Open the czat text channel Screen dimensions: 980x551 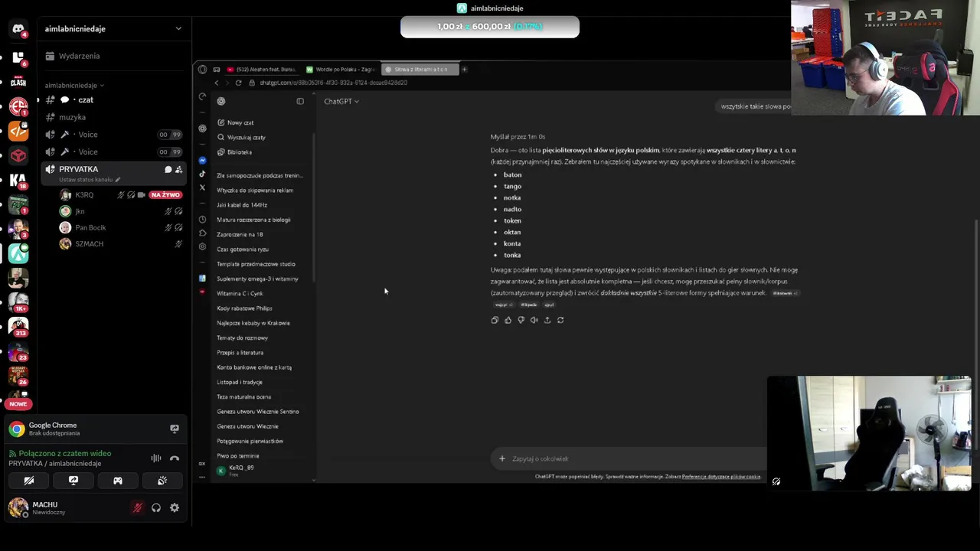tap(113, 100)
